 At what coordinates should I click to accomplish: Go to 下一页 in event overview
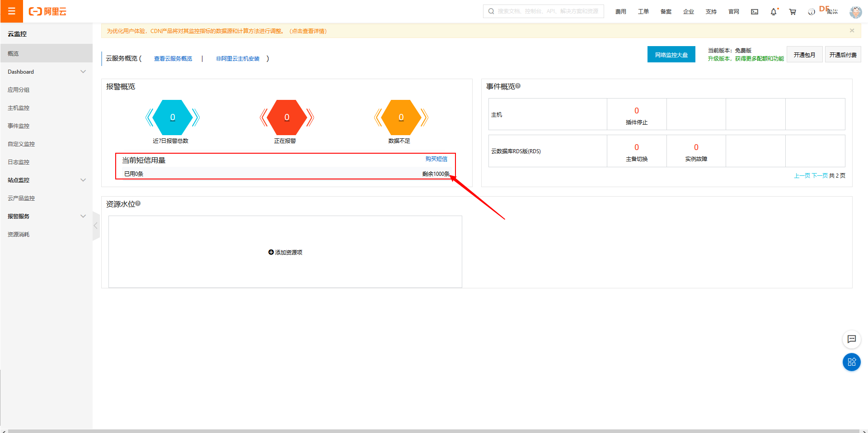click(820, 176)
